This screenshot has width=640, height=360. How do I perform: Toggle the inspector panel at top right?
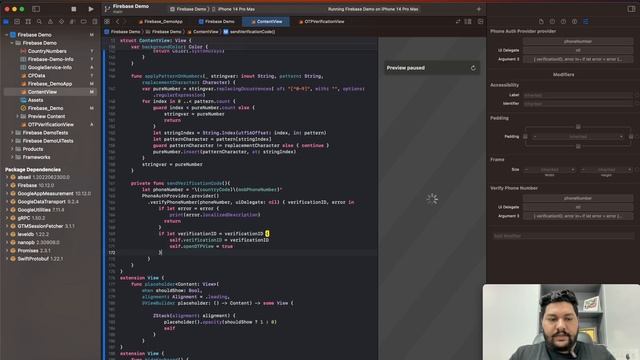click(x=631, y=9)
